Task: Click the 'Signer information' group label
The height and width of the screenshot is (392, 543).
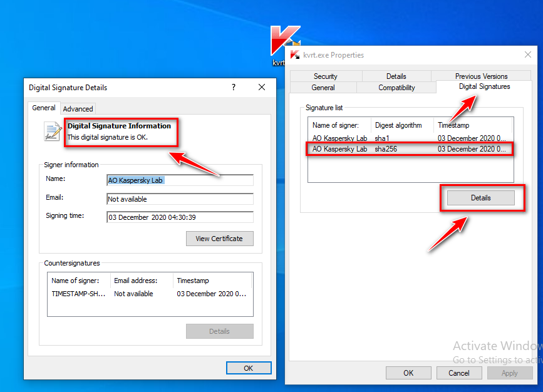Action: [71, 165]
